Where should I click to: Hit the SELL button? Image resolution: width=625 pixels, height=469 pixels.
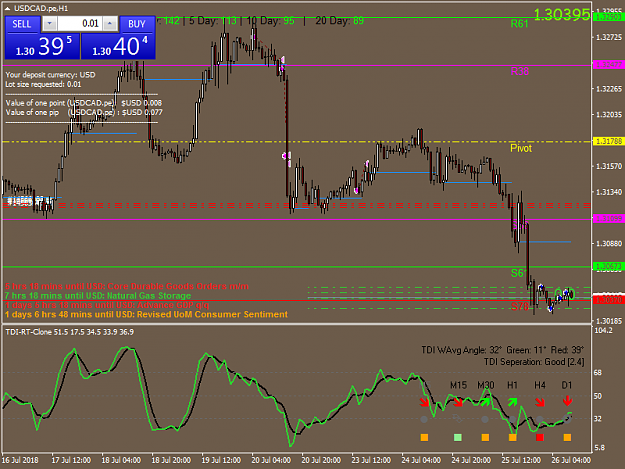pyautogui.click(x=22, y=24)
